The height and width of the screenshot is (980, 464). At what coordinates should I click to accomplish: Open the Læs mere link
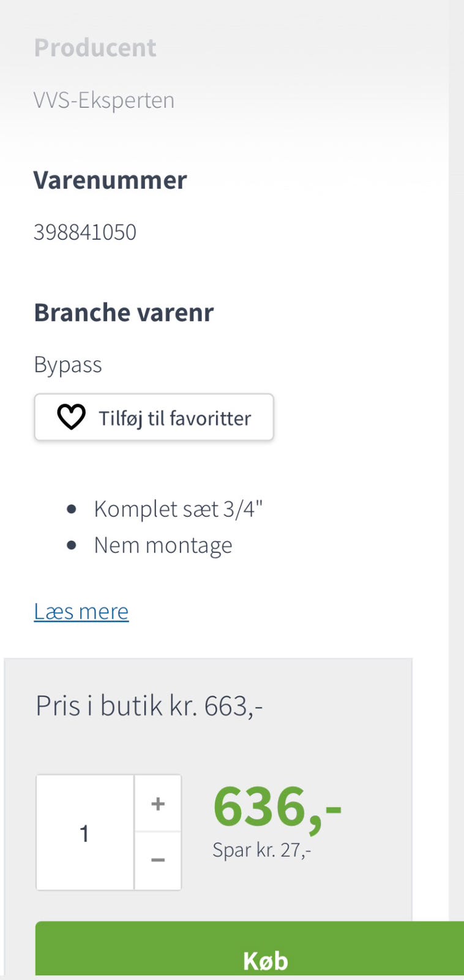click(81, 611)
